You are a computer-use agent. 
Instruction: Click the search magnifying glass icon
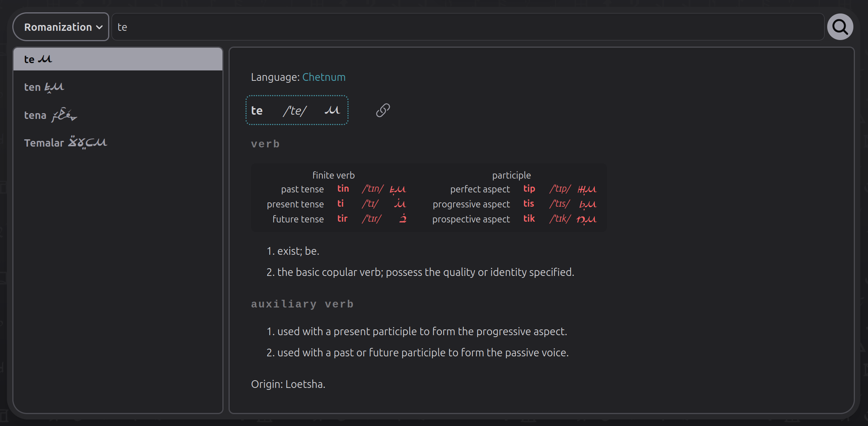[840, 27]
